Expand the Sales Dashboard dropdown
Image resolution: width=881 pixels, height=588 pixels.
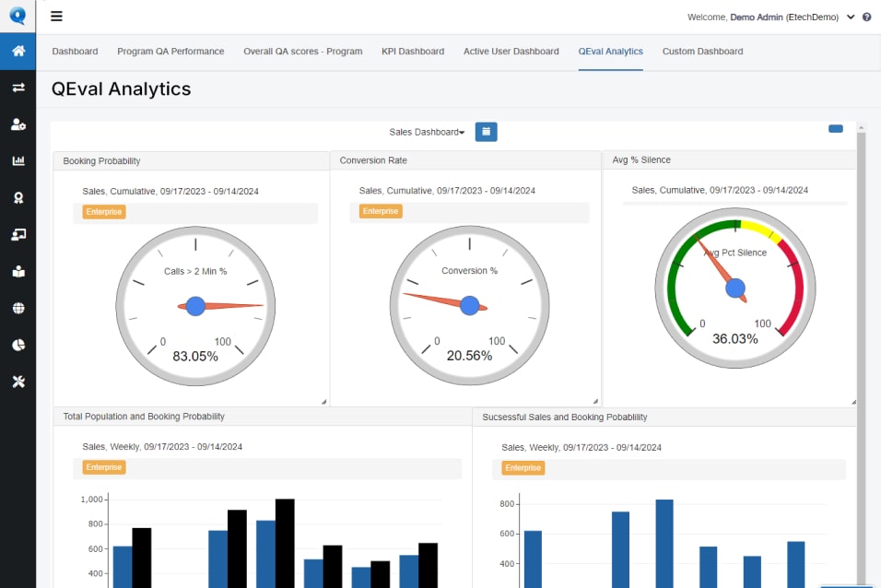[x=427, y=133]
